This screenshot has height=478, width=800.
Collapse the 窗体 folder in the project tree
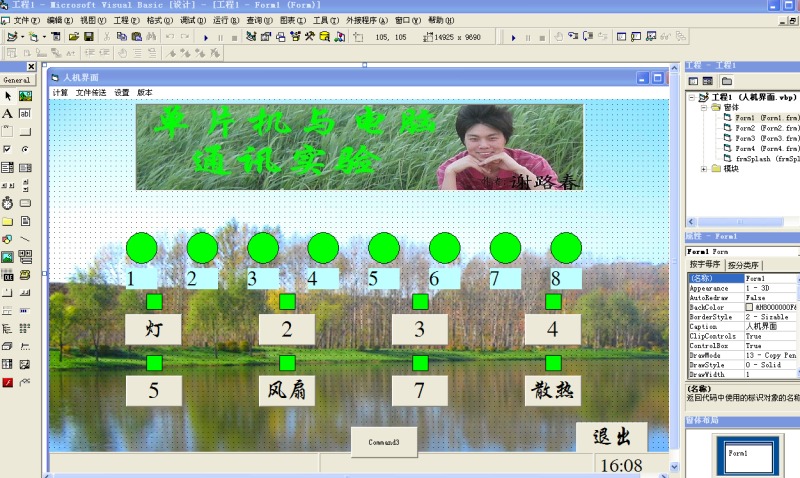point(704,107)
